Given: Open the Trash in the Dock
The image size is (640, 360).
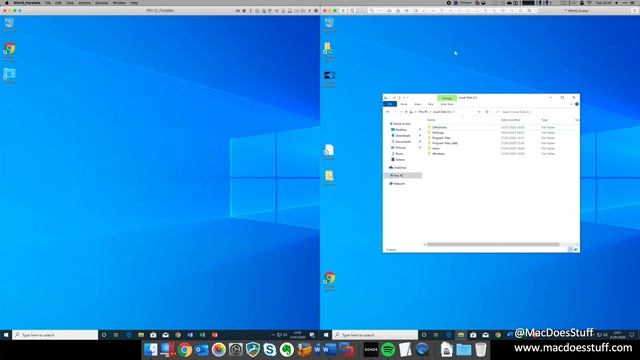Looking at the screenshot, I should pos(481,350).
